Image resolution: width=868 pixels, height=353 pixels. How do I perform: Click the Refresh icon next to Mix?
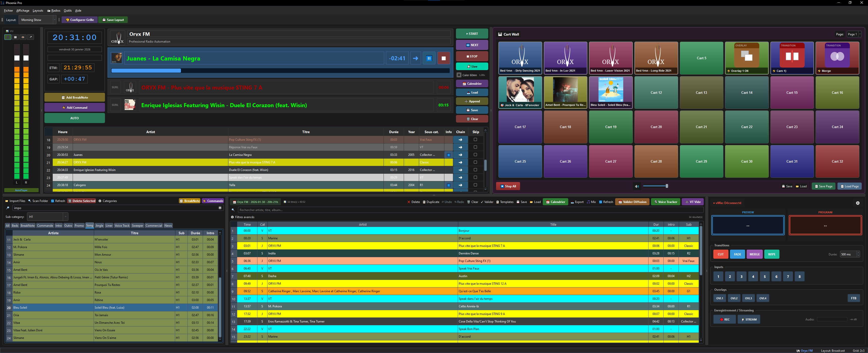point(601,202)
